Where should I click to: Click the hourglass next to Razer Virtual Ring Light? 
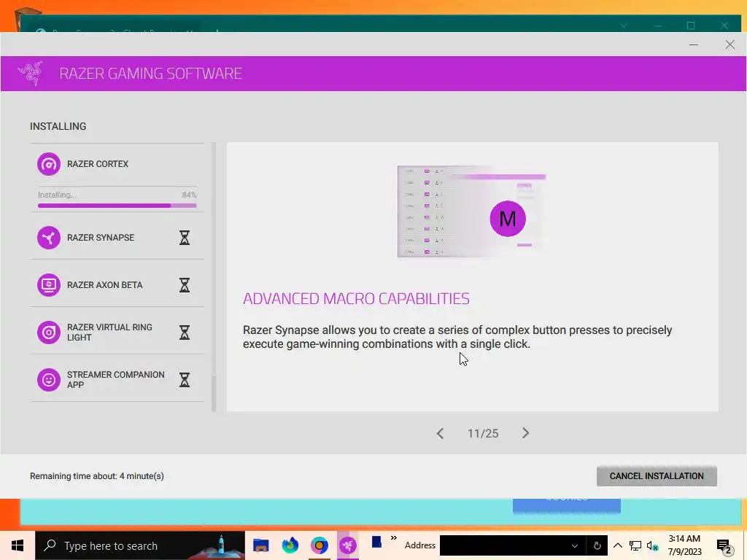point(185,332)
